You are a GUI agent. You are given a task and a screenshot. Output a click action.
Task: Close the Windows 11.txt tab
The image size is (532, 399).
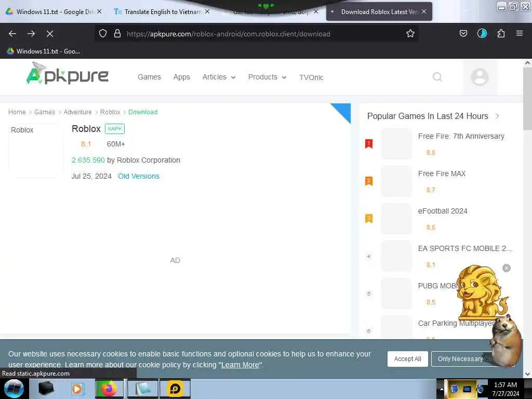99,11
